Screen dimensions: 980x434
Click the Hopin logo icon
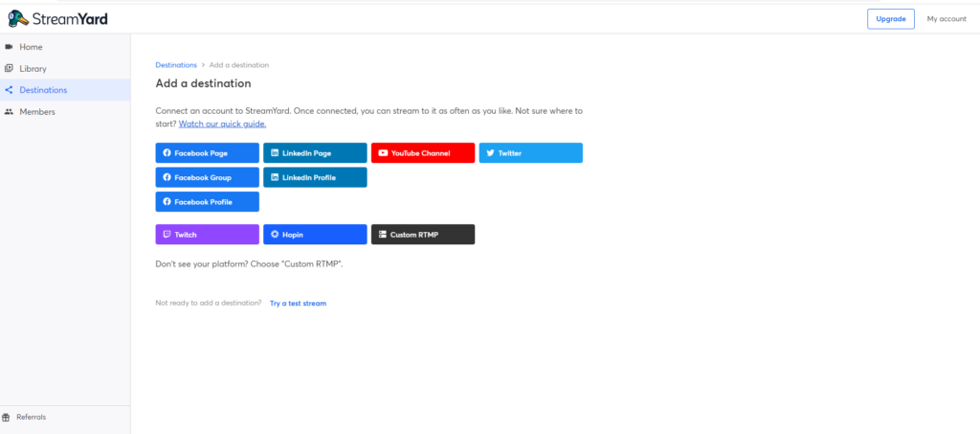(275, 235)
